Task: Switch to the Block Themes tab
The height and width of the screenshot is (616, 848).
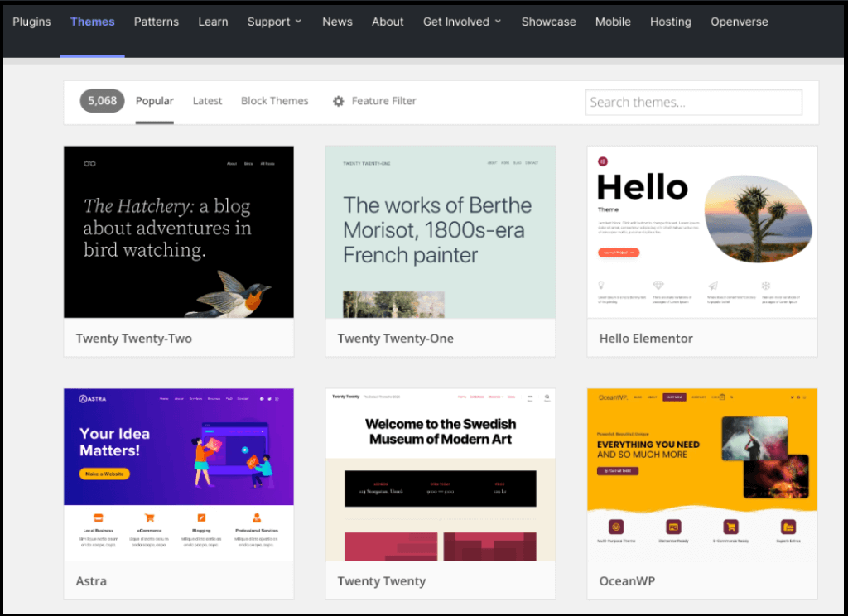Action: (x=275, y=101)
